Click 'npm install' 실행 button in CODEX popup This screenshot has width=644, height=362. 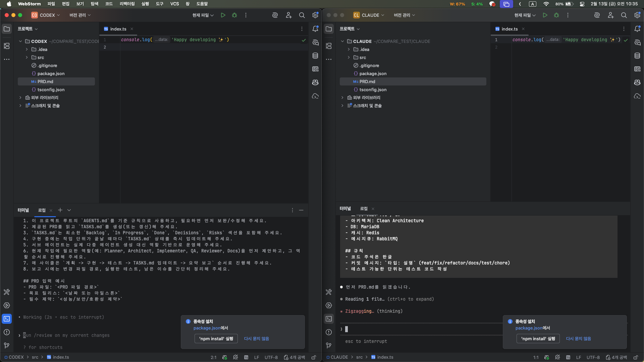(216, 339)
